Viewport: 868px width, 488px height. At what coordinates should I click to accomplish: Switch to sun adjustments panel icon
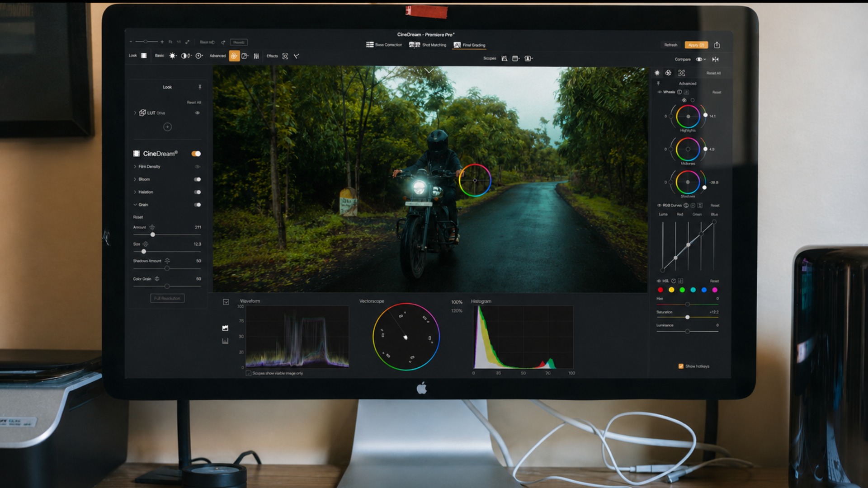coord(657,73)
